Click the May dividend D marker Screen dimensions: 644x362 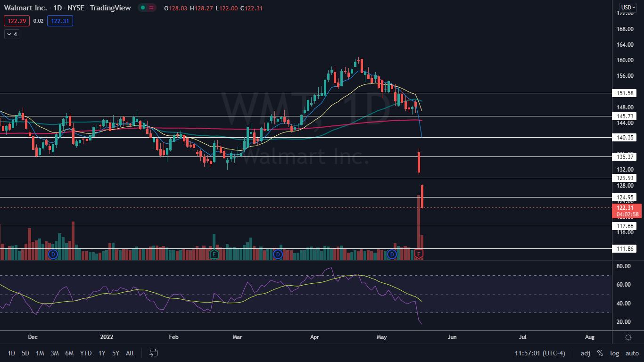pyautogui.click(x=391, y=255)
